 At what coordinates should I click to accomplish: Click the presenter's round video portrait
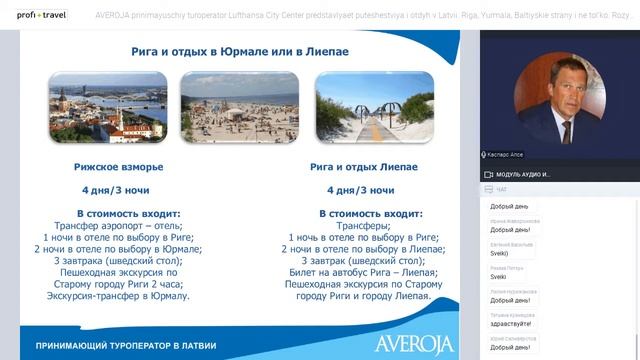point(560,98)
